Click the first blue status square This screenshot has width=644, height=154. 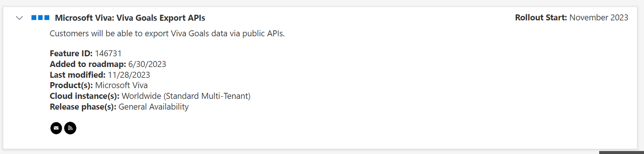[34, 18]
